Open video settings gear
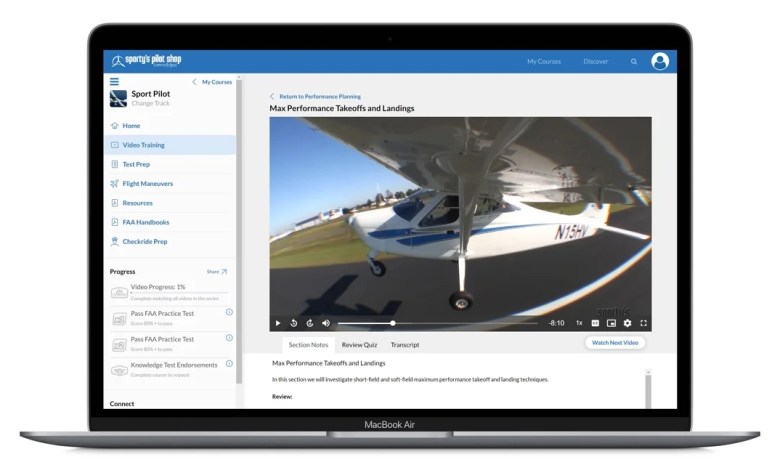780x470 pixels. pyautogui.click(x=627, y=323)
